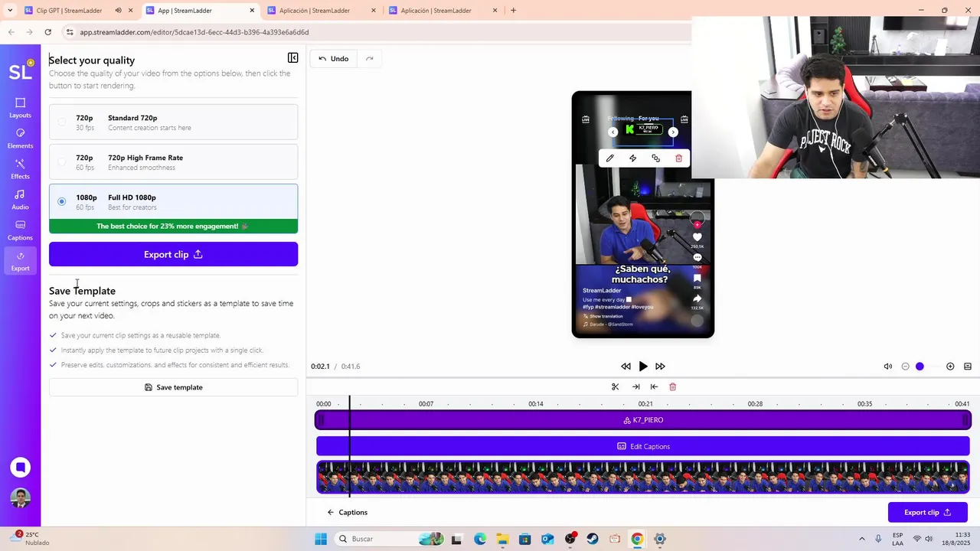The width and height of the screenshot is (980, 551).
Task: Collapse the side panel with the toggle icon
Action: pyautogui.click(x=292, y=58)
